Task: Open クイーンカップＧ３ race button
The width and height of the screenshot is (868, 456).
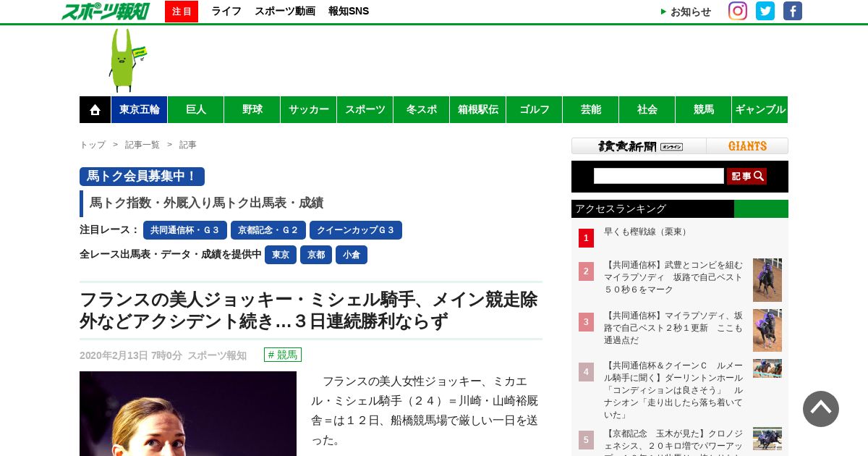Action: click(x=356, y=230)
